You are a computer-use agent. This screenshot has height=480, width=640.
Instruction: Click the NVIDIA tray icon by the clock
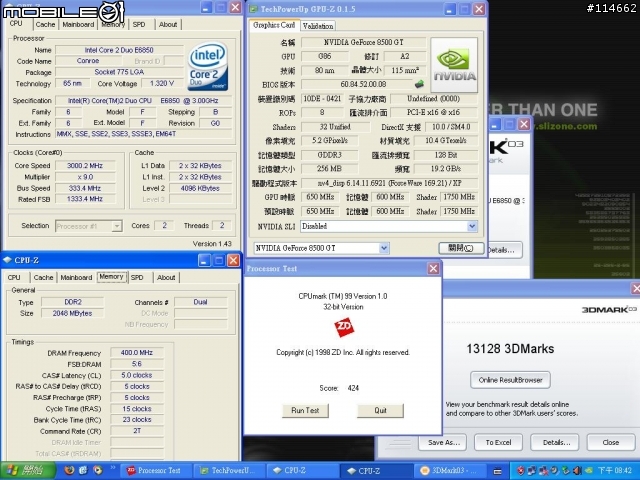(588, 471)
